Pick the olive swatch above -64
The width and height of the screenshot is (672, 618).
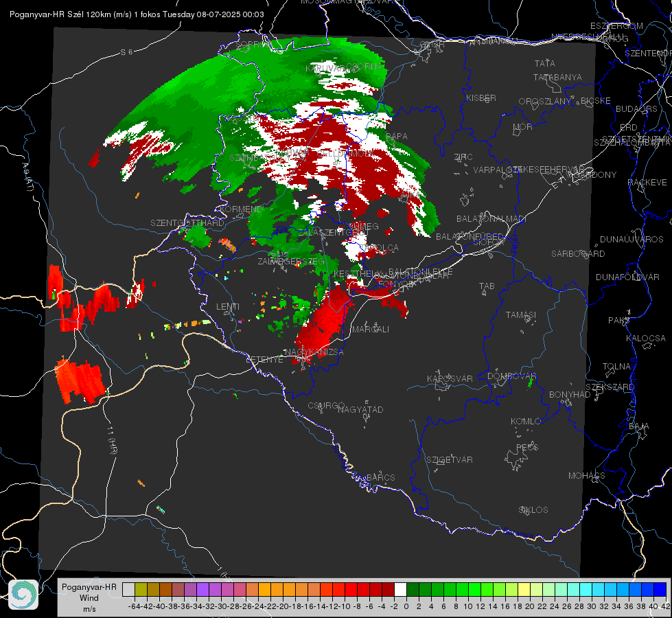141,589
